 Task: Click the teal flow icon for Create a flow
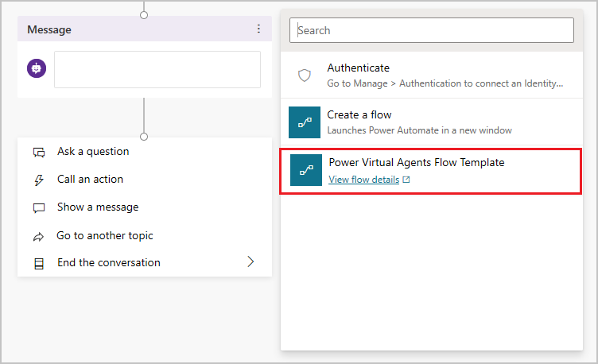[305, 122]
